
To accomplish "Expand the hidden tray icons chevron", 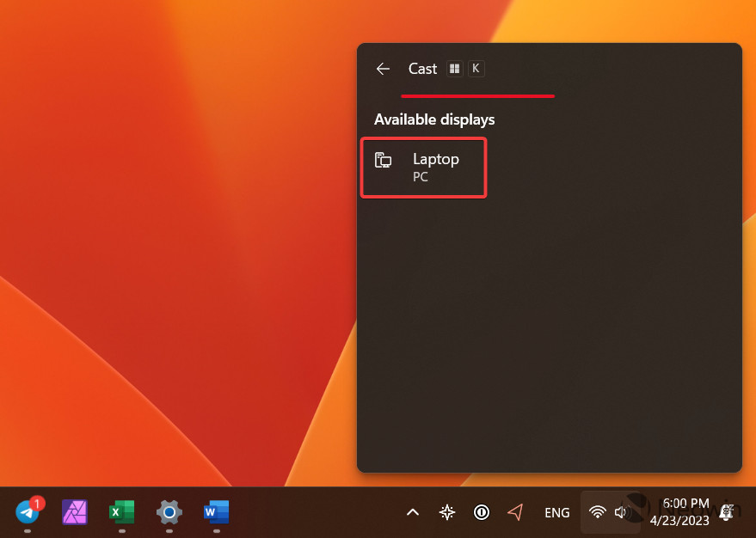I will (413, 513).
